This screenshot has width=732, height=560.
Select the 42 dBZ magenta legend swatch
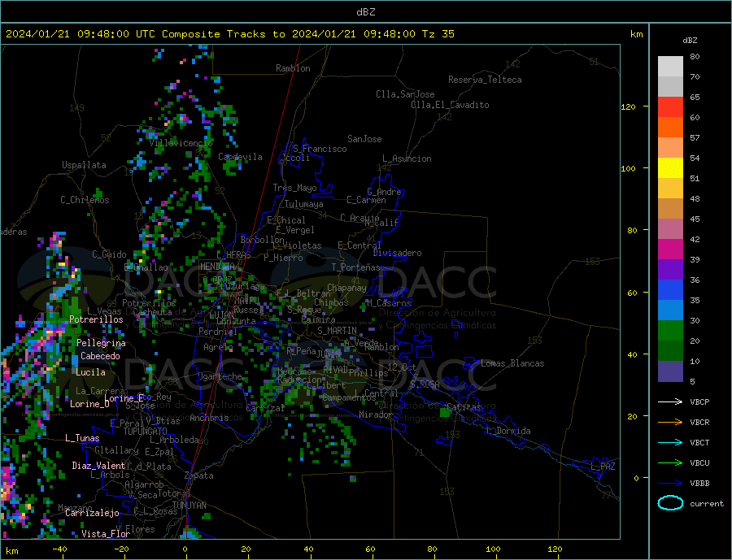pos(670,250)
